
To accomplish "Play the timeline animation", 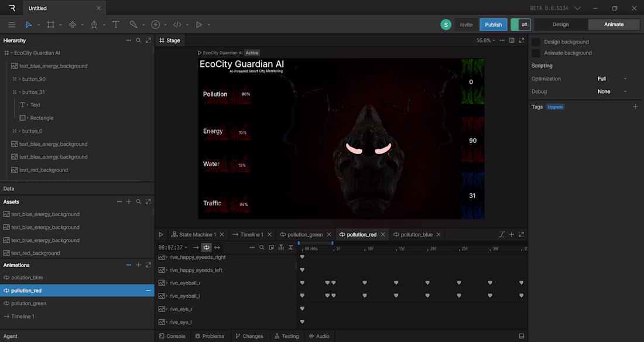I will pos(161,234).
